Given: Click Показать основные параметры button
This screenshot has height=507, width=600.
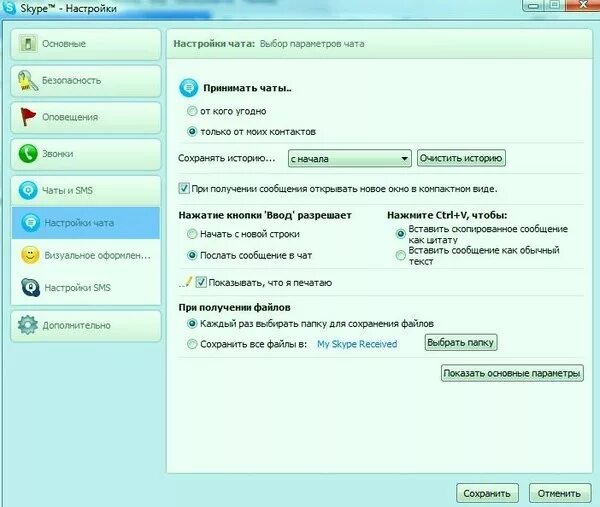Looking at the screenshot, I should coord(512,373).
